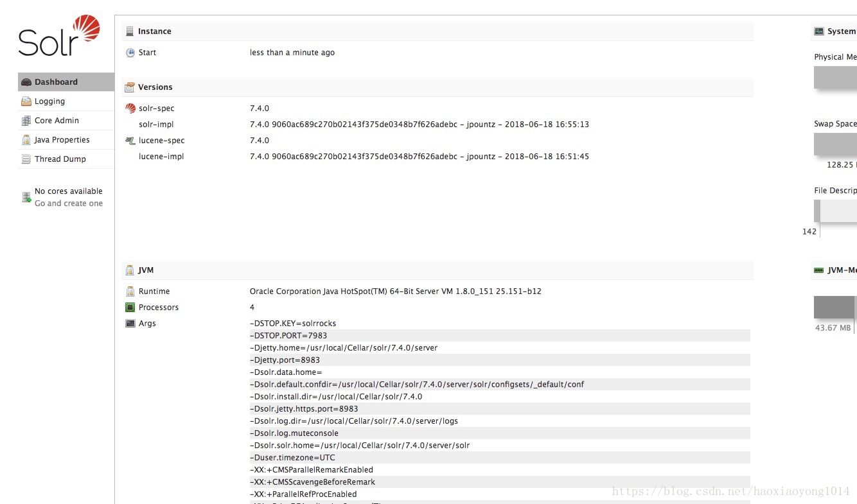
Task: Click the Physical Memory usage bar
Action: coord(835,78)
